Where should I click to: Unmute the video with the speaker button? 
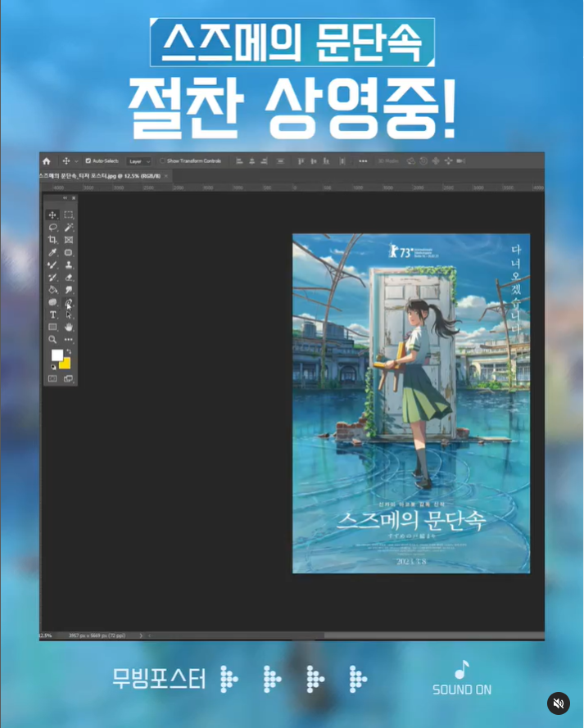[559, 703]
